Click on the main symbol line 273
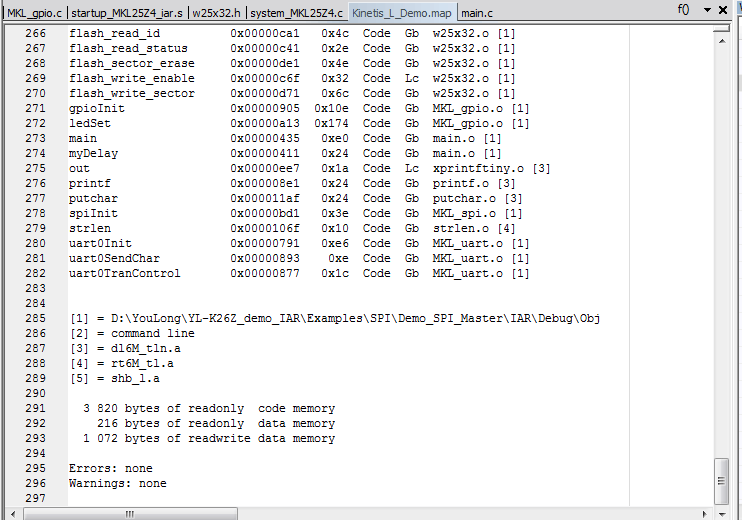Viewport: 742px width, 520px height. [x=82, y=138]
